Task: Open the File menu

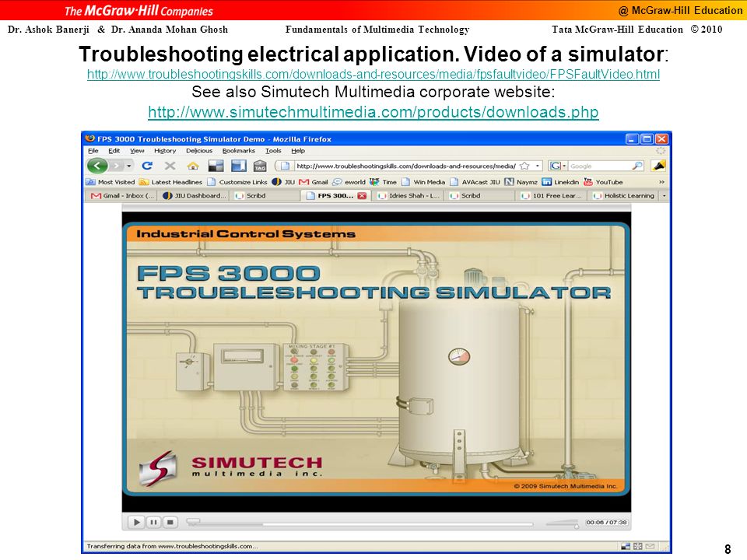Action: [x=93, y=150]
